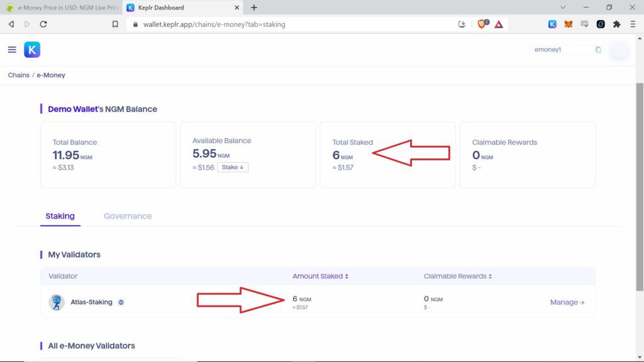Image resolution: width=644 pixels, height=362 pixels.
Task: Switch to the Staking tab
Action: [60, 216]
